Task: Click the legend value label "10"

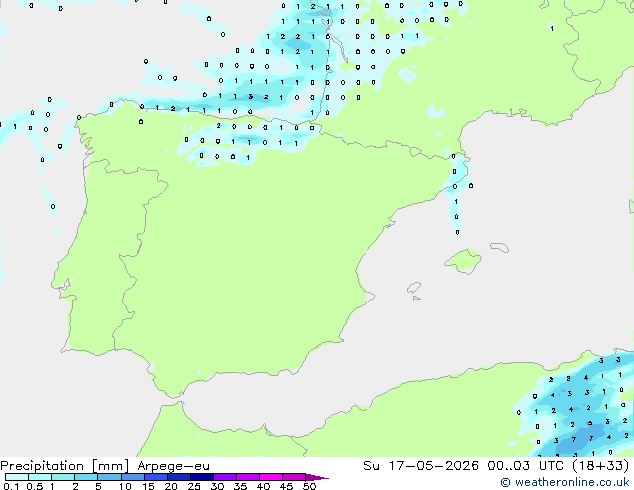Action: click(125, 486)
